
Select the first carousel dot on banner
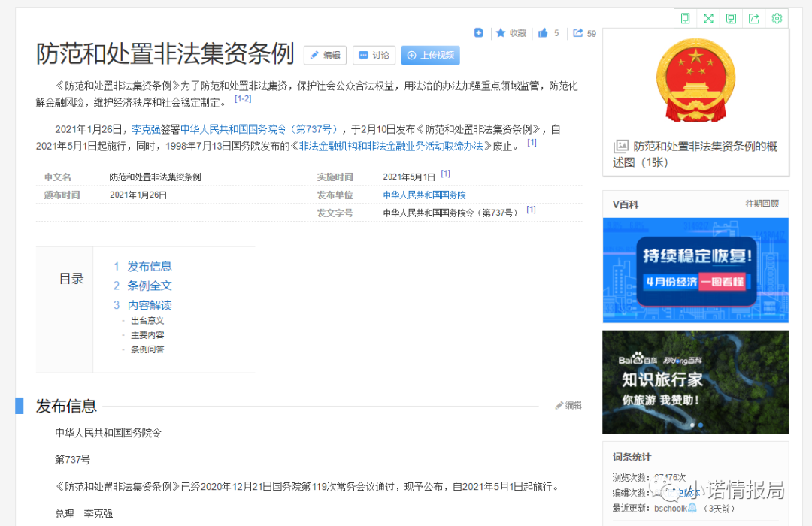click(x=692, y=425)
